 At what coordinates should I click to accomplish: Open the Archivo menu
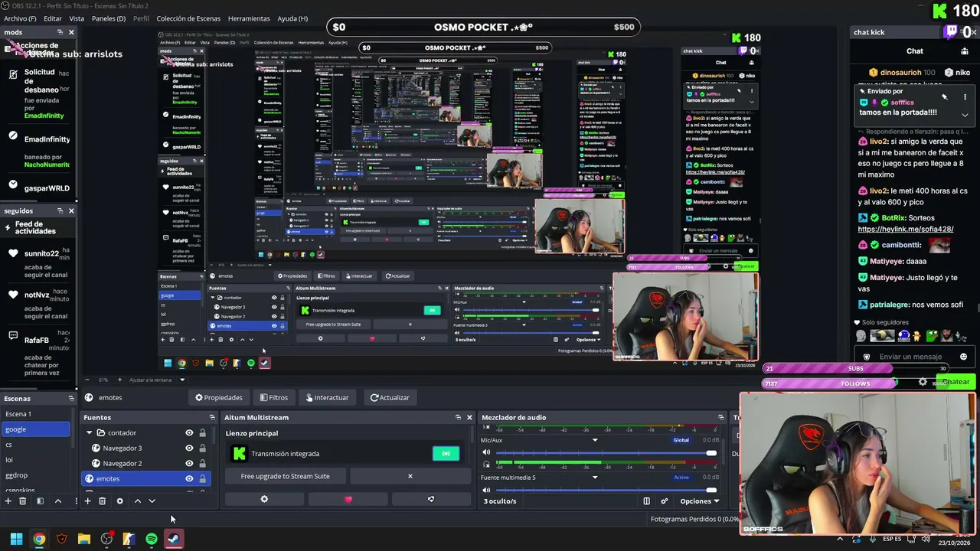coord(20,18)
